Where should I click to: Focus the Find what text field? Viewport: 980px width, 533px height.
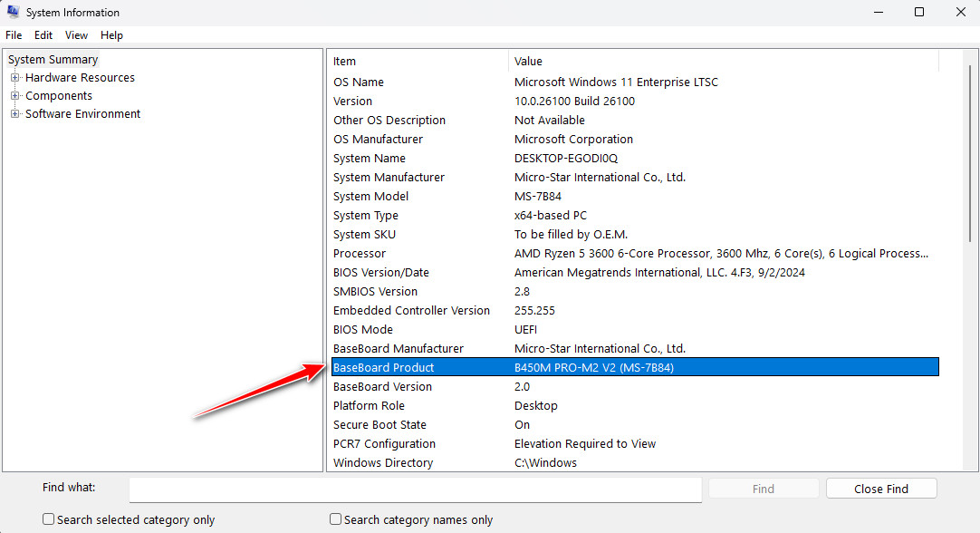pos(415,489)
